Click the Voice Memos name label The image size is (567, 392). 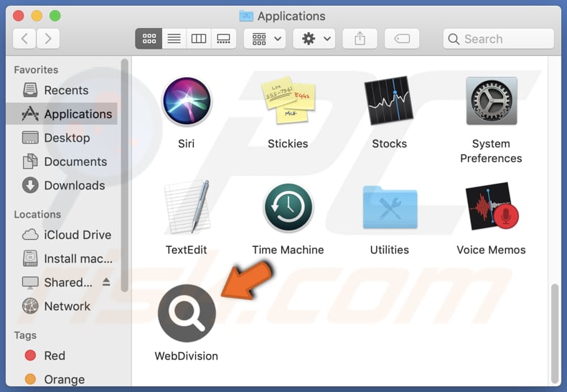pyautogui.click(x=491, y=250)
